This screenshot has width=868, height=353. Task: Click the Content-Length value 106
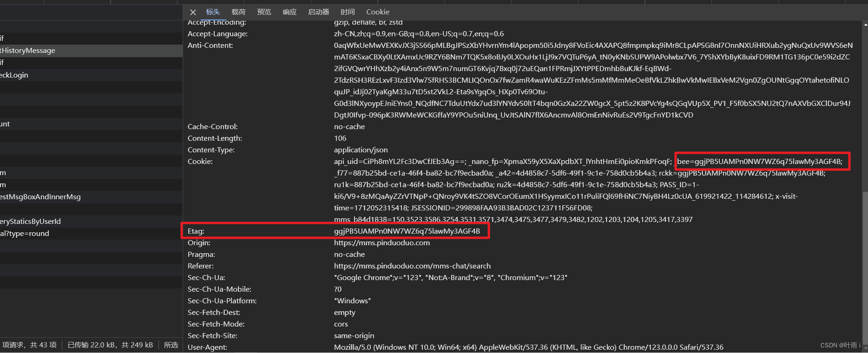click(340, 138)
